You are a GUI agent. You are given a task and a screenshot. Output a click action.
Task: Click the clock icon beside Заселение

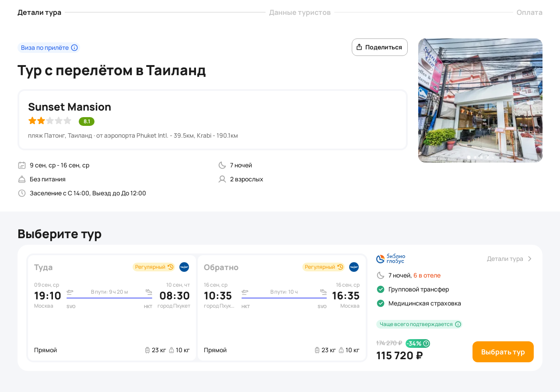(x=22, y=193)
